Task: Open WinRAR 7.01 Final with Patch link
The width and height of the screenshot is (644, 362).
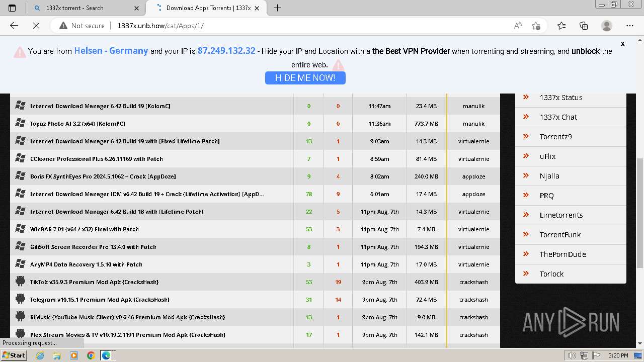Action: (x=85, y=229)
